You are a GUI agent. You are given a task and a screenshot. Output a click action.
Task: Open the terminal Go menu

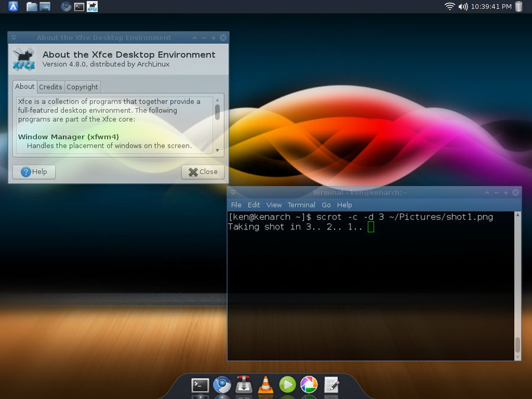tap(326, 205)
